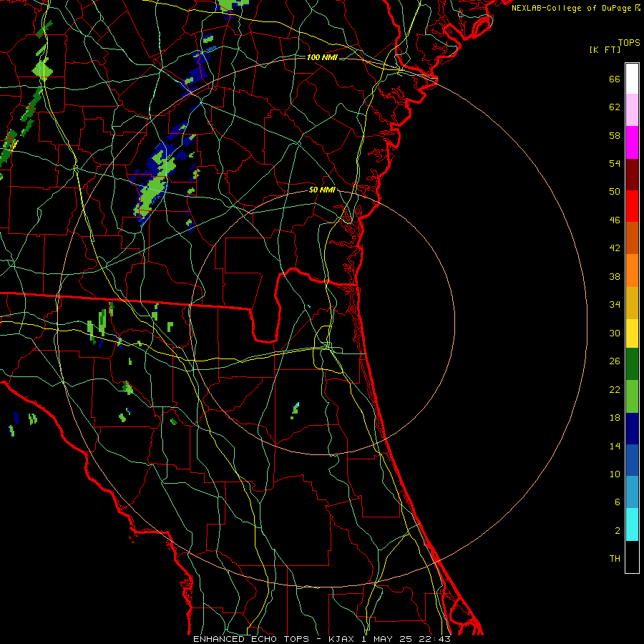Click the legend value 66
Image resolution: width=644 pixels, height=644 pixels.
[x=615, y=79]
